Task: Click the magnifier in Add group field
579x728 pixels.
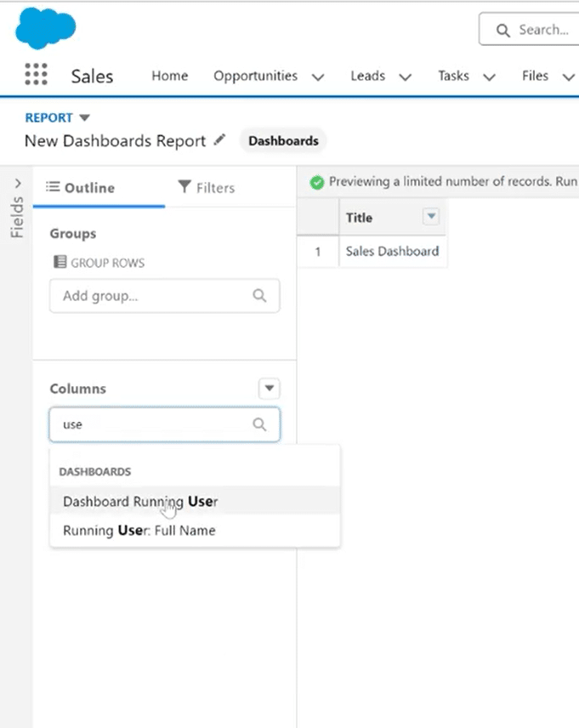Action: (259, 295)
